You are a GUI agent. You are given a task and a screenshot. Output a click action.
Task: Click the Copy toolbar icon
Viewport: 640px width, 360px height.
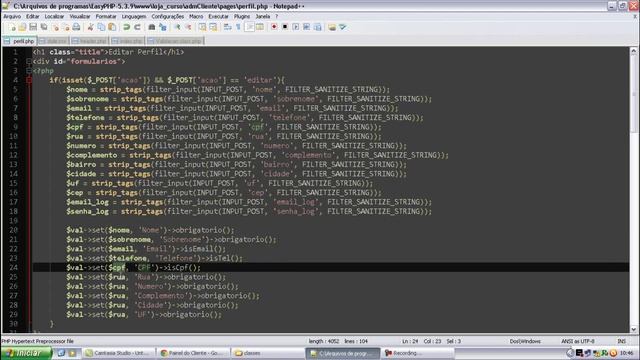(101, 27)
